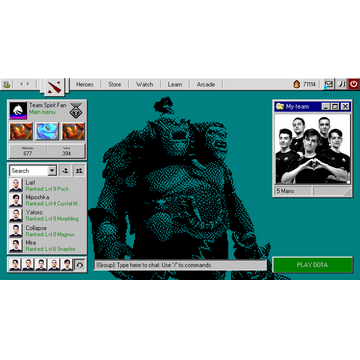Click the circular icon after party avatars
Viewport: 360px width, 360px height.
click(80, 265)
